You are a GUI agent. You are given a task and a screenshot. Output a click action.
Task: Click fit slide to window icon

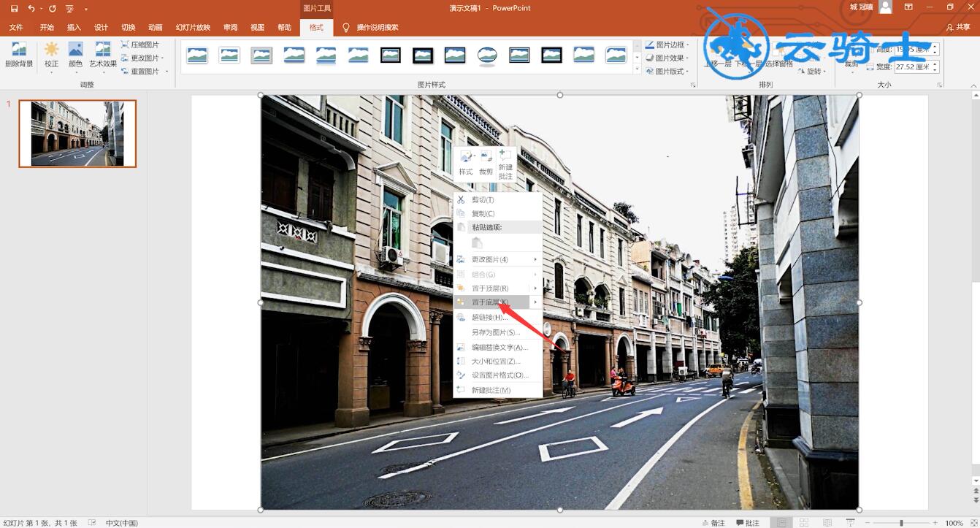tap(973, 523)
